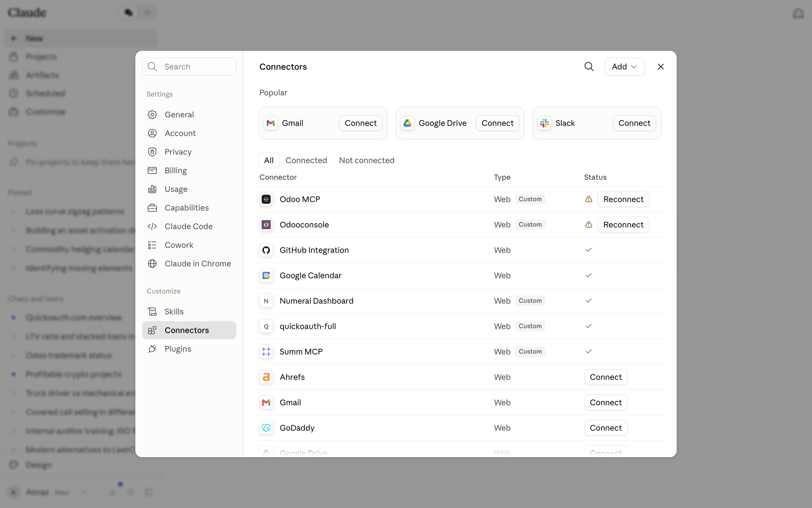Open Capabilities settings
The width and height of the screenshot is (812, 508).
[189, 208]
